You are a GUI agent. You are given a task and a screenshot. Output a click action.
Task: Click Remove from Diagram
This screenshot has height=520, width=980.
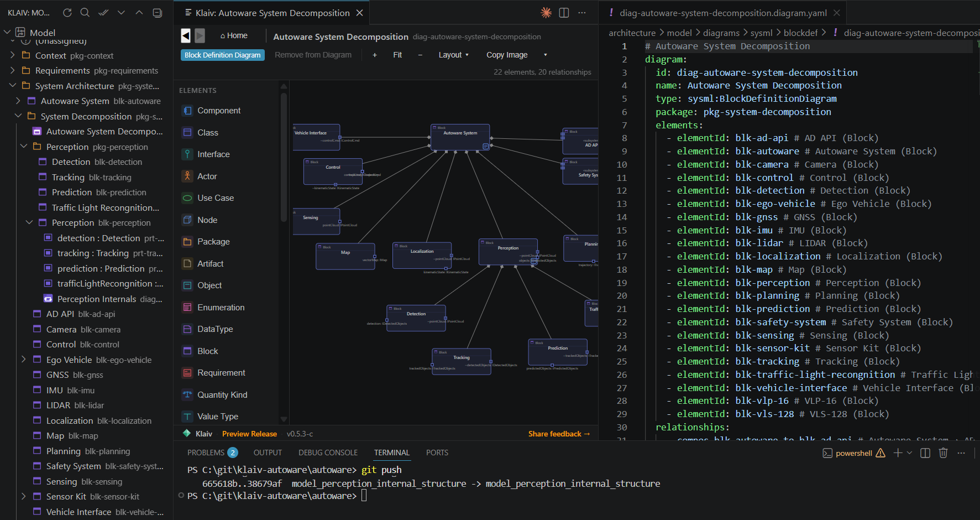click(x=313, y=55)
